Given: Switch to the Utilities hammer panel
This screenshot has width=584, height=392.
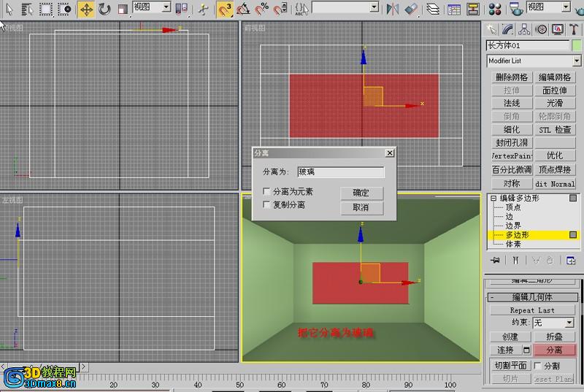Looking at the screenshot, I should pos(574,29).
